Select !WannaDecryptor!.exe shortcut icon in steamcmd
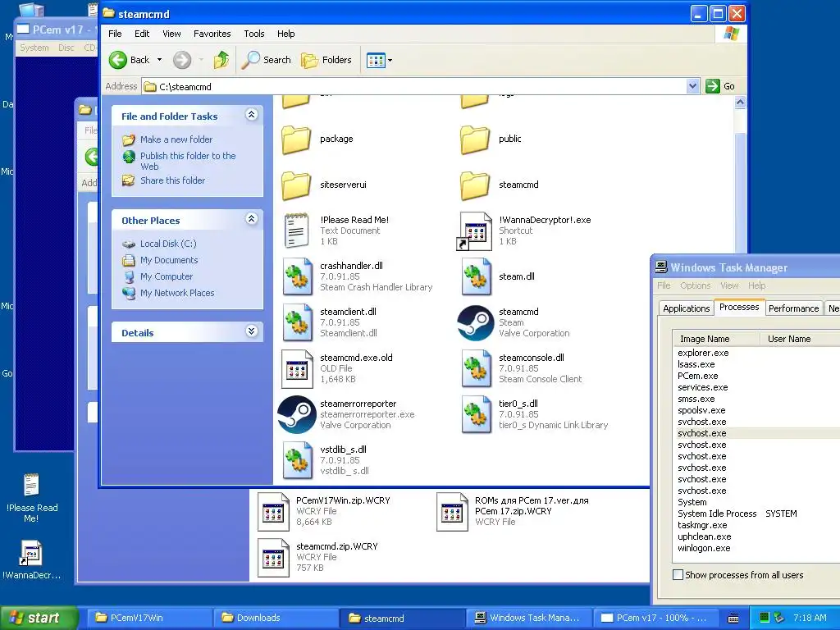 [x=475, y=231]
